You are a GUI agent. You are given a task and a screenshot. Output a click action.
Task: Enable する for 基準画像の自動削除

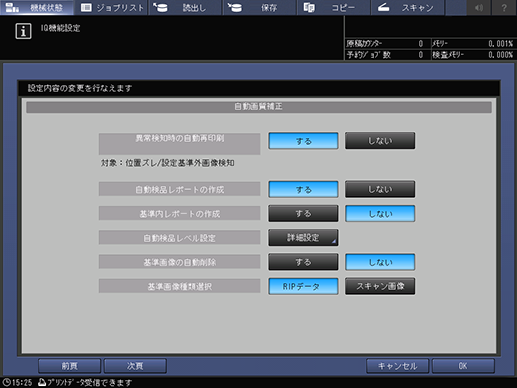click(x=303, y=262)
